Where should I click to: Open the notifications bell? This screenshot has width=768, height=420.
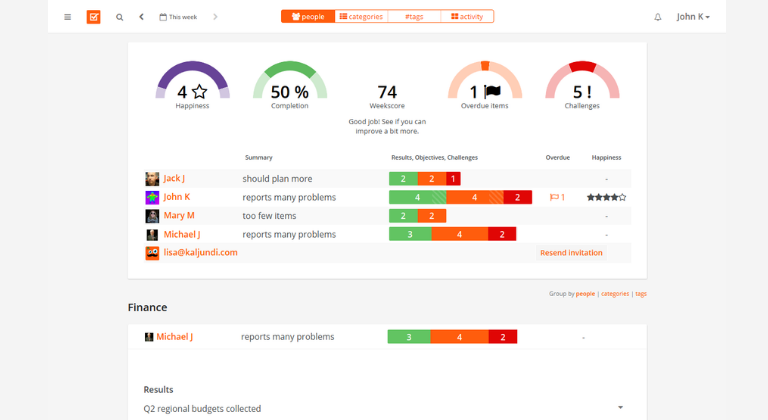[657, 17]
